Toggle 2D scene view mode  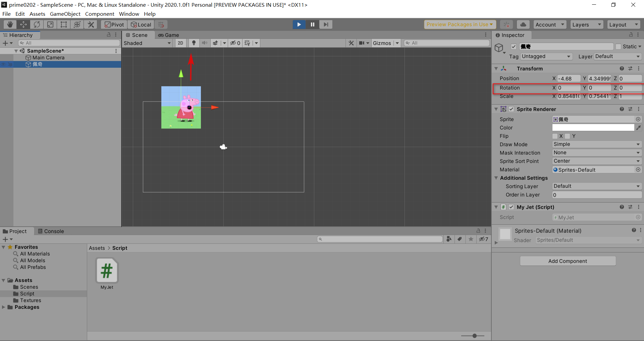180,43
